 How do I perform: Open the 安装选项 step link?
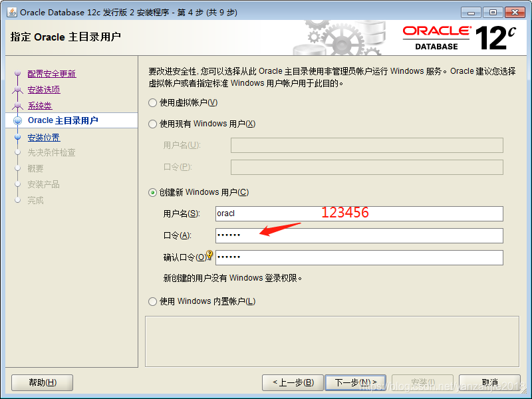click(x=44, y=89)
